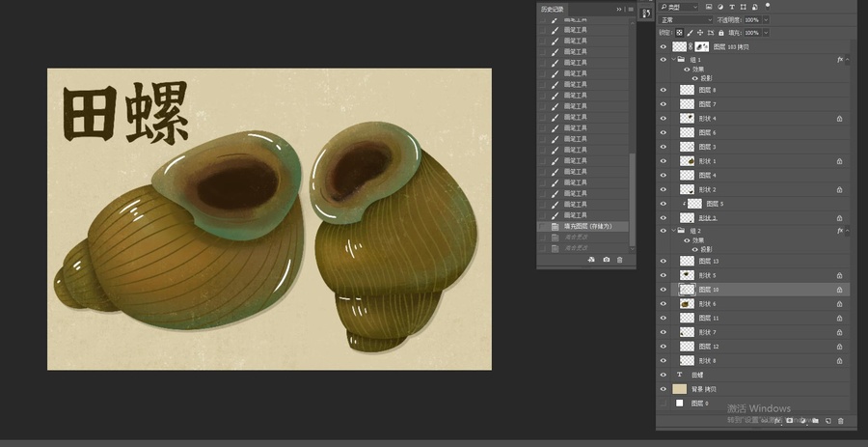Viewport: 868px width, 447px height.
Task: Create new snapshot camera icon in History
Action: click(607, 260)
